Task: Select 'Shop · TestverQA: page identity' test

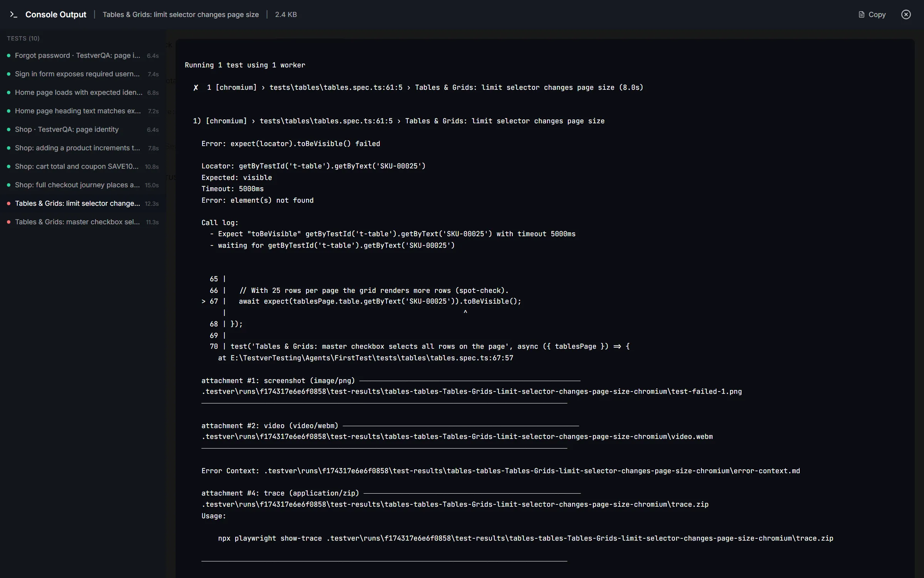Action: (x=83, y=129)
